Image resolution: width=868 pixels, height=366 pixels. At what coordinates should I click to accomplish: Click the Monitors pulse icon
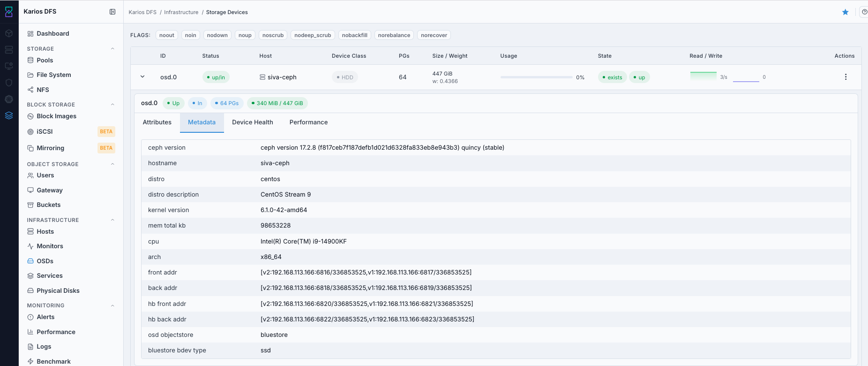pos(30,246)
